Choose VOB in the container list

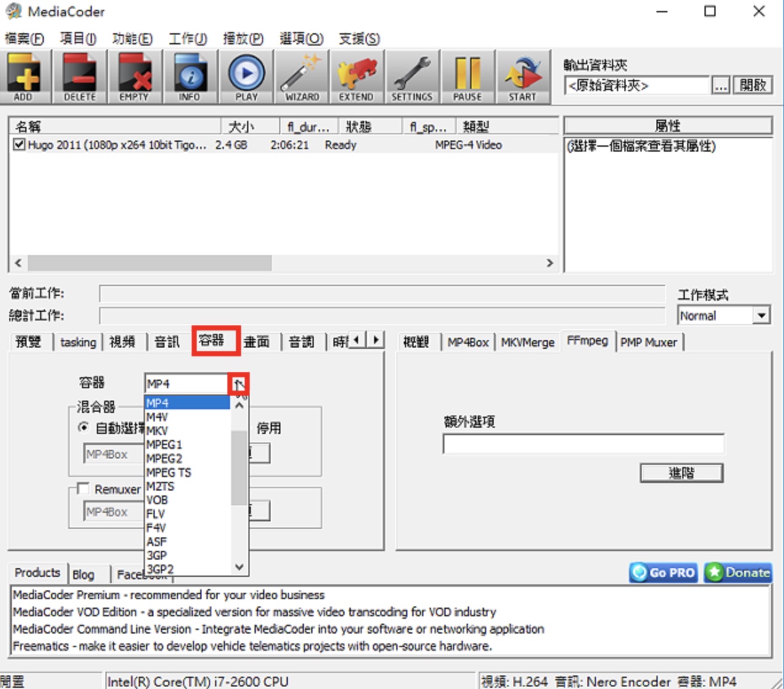tap(187, 500)
